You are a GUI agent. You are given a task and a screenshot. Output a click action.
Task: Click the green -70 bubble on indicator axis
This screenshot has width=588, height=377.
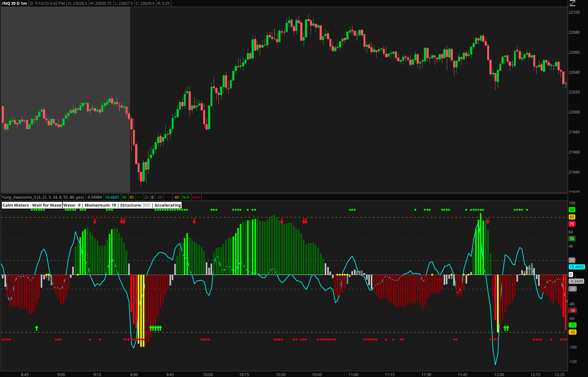pos(572,325)
